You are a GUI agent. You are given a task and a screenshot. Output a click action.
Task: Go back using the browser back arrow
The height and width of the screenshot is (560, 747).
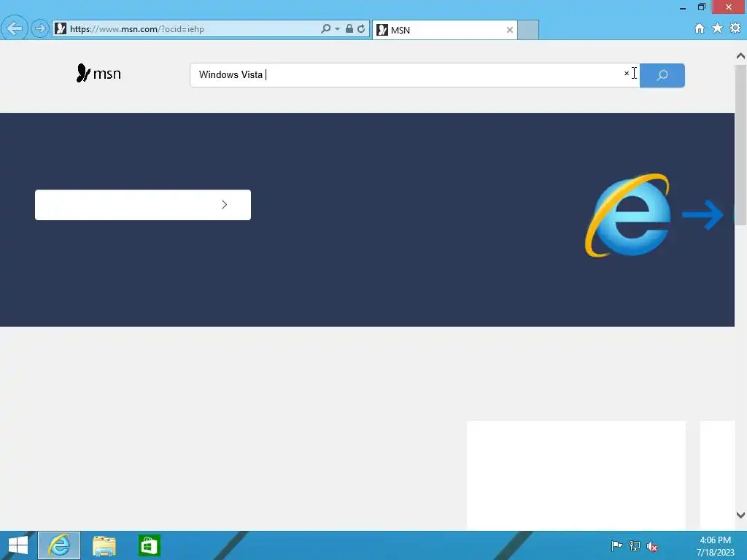(15, 28)
